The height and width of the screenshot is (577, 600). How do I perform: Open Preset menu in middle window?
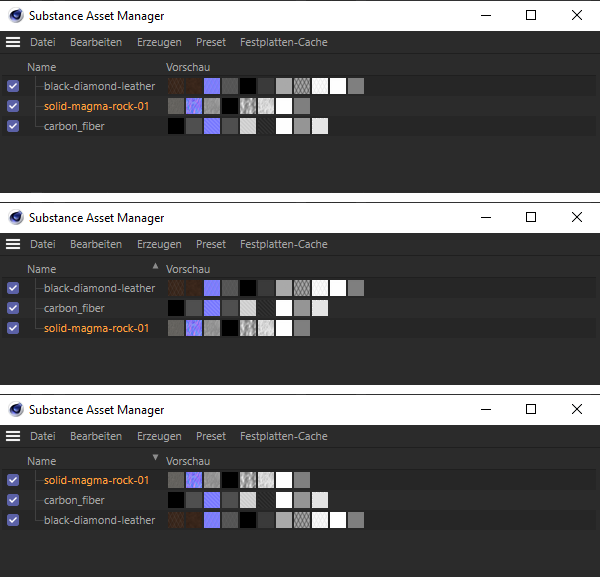211,244
